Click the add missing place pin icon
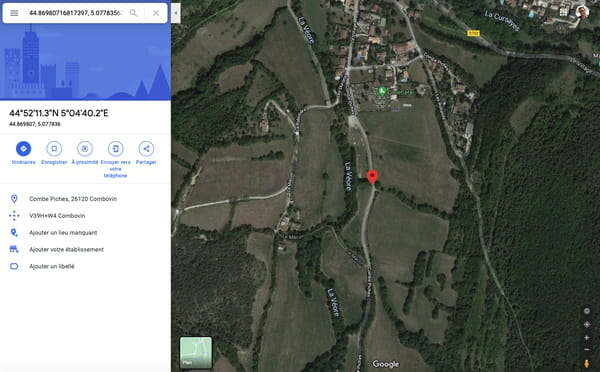Screen dimensions: 600x372 tap(14, 232)
